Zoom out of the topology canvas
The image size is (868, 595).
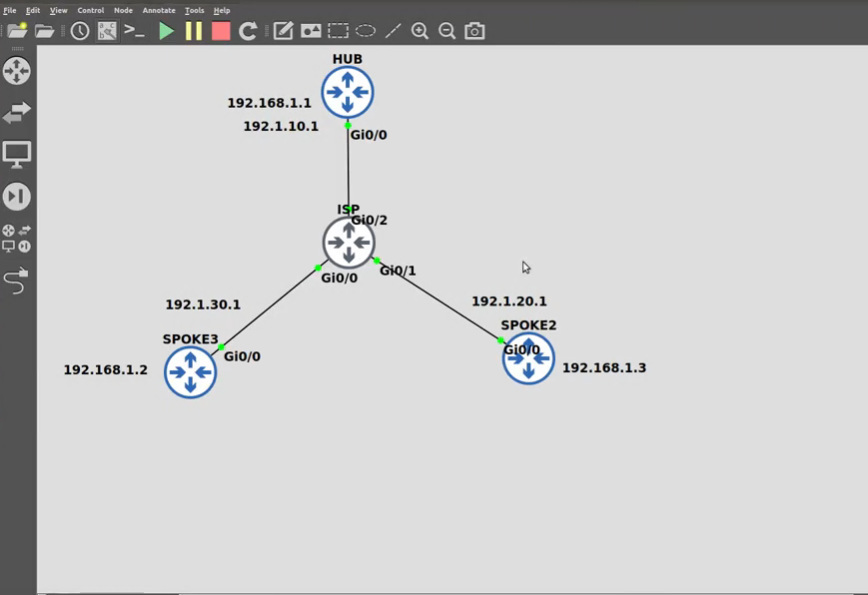446,31
